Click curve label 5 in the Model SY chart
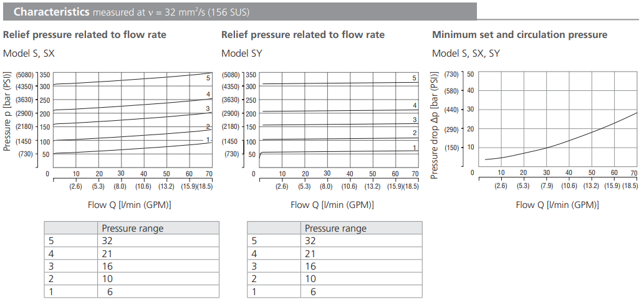The height and width of the screenshot is (307, 644). coord(414,78)
